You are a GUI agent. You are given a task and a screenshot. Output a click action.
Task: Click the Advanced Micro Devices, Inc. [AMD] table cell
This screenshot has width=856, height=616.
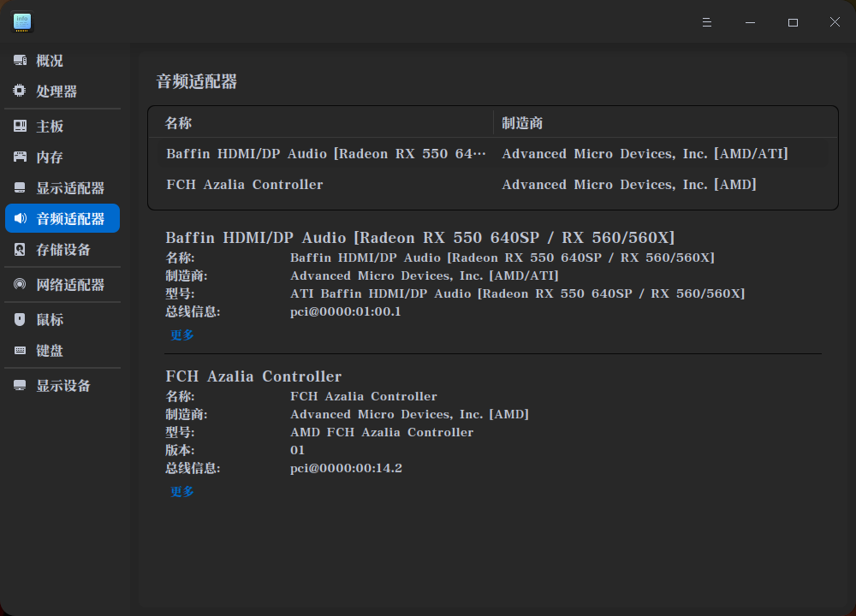[629, 185]
